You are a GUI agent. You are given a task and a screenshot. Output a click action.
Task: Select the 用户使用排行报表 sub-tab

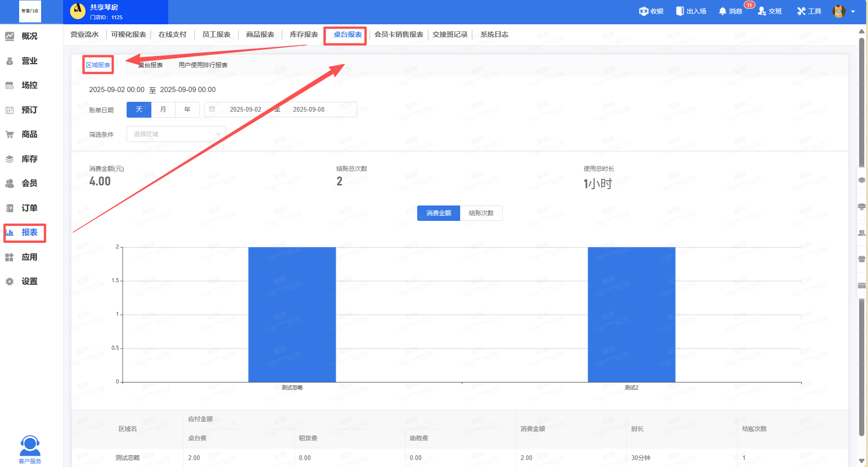coord(203,65)
